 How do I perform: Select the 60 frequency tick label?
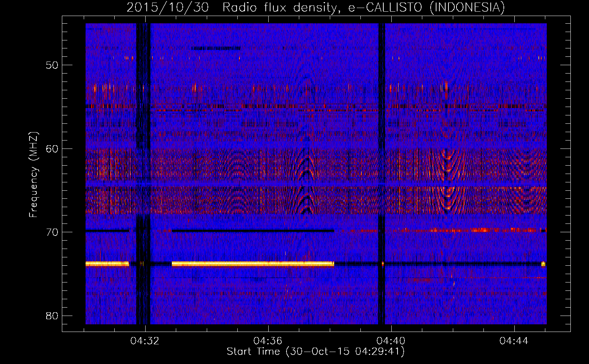[52, 149]
